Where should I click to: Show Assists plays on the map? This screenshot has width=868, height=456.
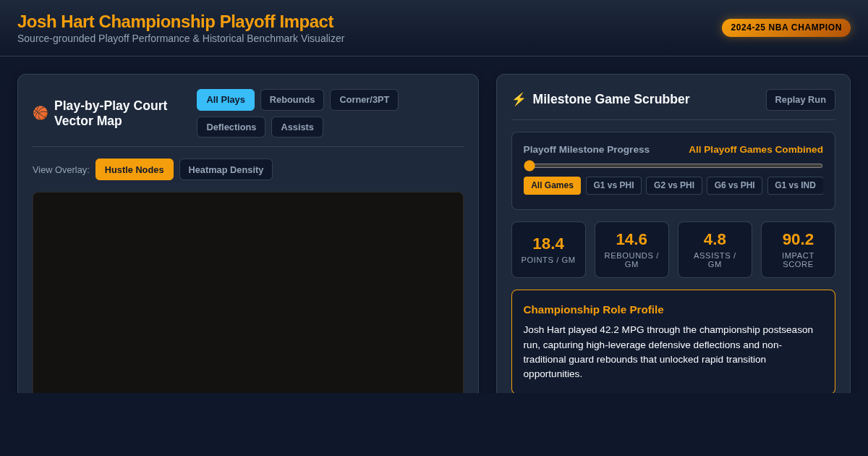[x=297, y=127]
